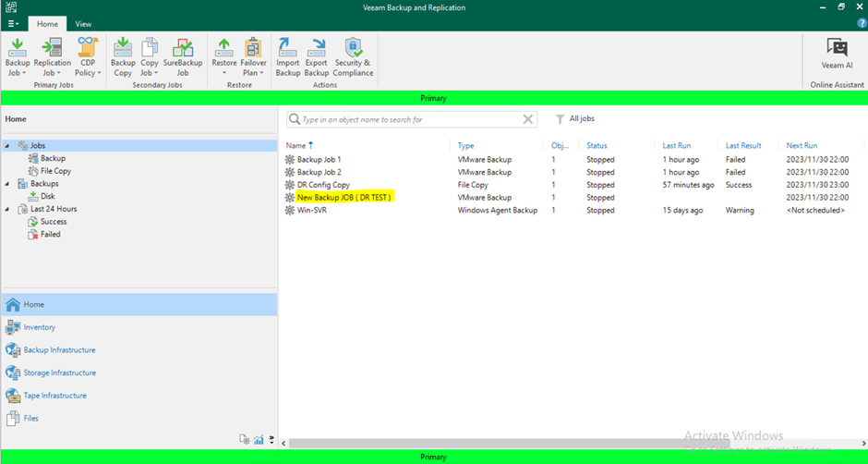This screenshot has width=868, height=464.
Task: Select New Backup JOB ( DR TEST )
Action: [573, 198]
